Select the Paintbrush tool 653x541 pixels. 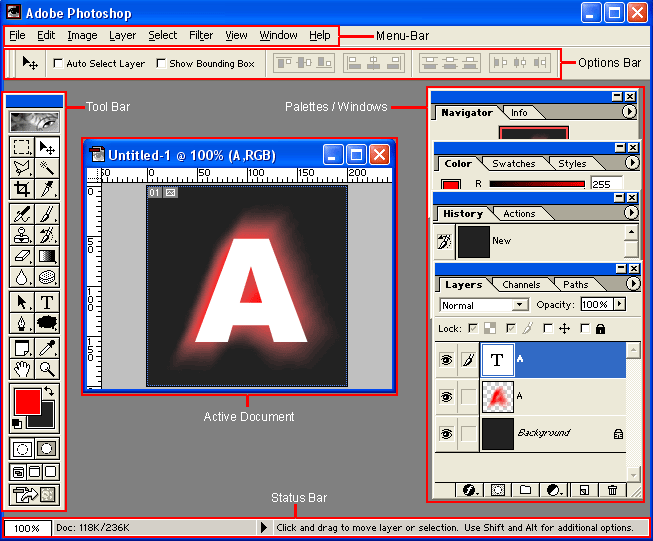(47, 214)
